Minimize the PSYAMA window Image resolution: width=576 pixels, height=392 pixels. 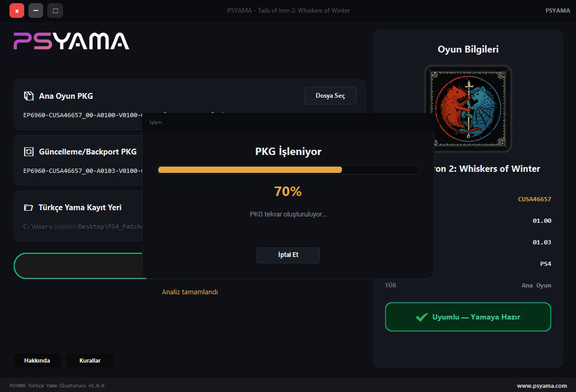36,11
